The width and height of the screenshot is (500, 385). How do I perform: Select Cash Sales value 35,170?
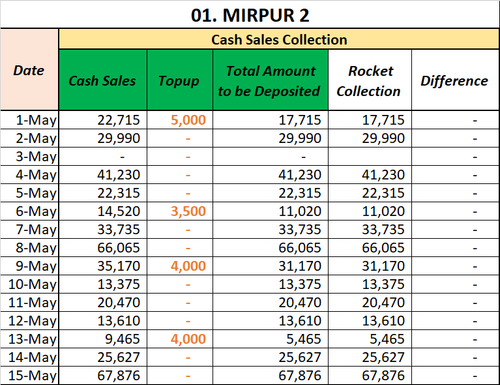103,266
